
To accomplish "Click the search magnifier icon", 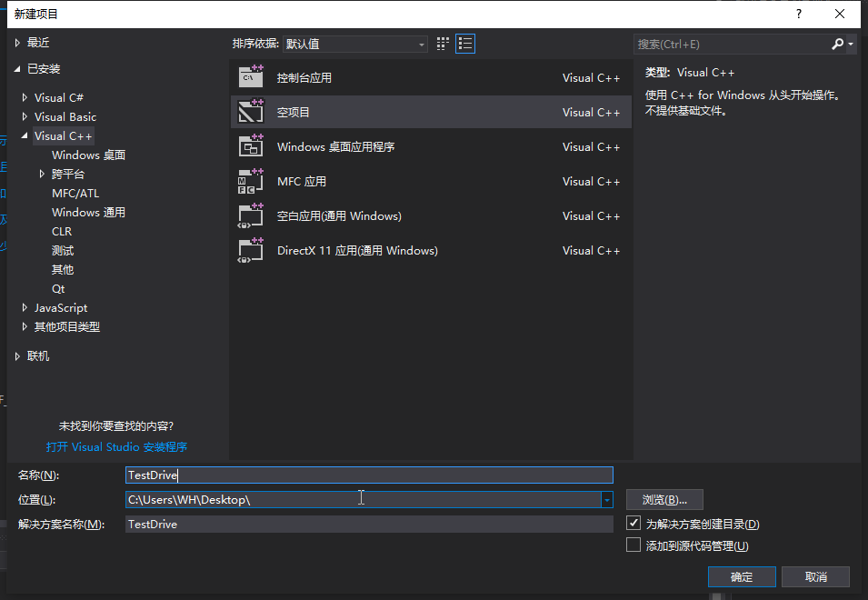I will click(x=837, y=44).
